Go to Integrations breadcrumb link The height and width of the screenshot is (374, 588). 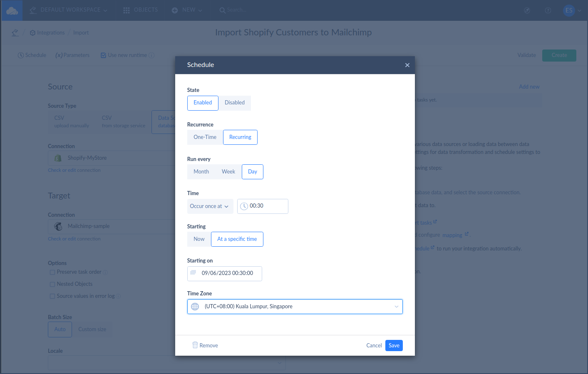pos(47,33)
